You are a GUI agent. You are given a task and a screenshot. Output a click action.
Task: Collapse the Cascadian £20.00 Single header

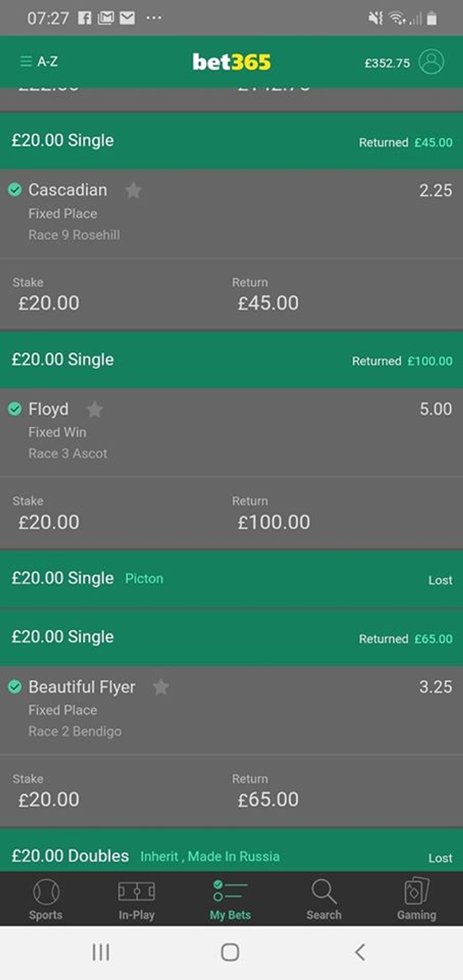[x=231, y=141]
